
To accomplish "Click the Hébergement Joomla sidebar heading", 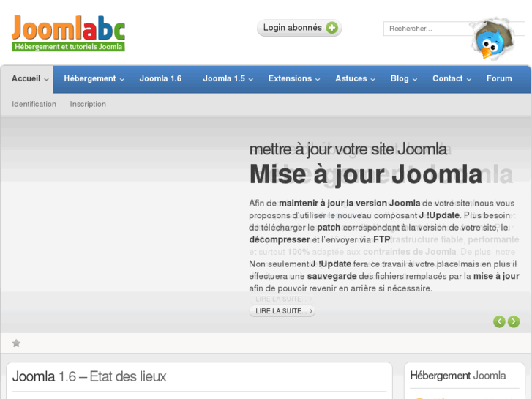I will [x=457, y=376].
